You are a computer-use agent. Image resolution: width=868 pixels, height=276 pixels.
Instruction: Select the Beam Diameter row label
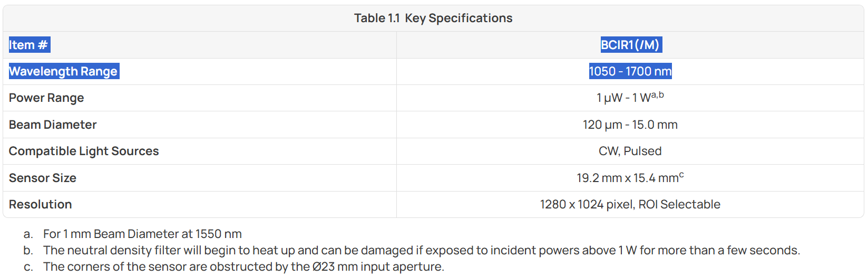click(x=53, y=125)
